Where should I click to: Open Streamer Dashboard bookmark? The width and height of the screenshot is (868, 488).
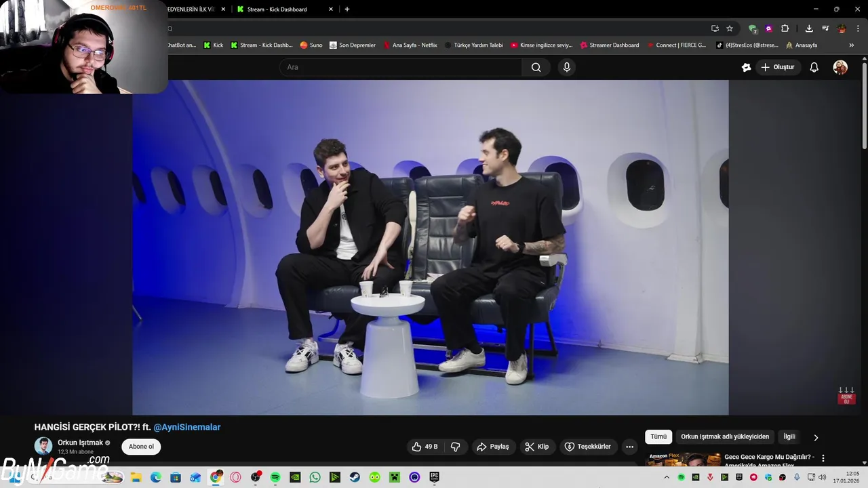(610, 45)
